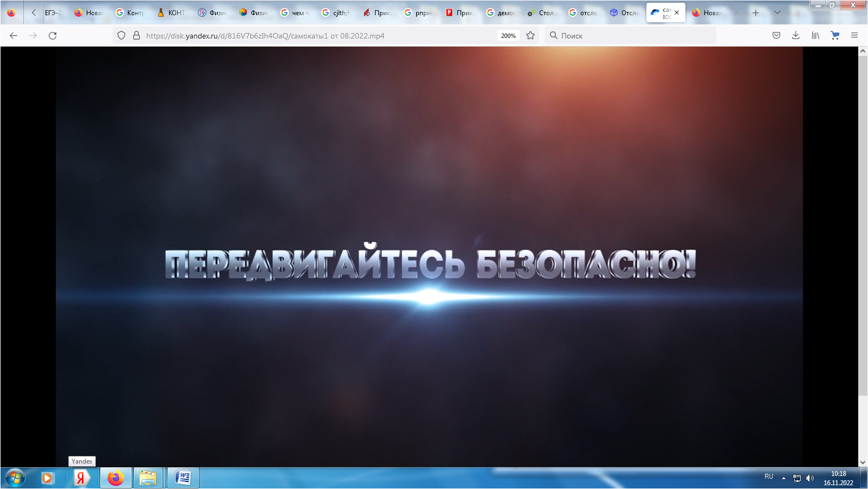
Task: Click the shopping cart toolbar icon
Action: [835, 36]
